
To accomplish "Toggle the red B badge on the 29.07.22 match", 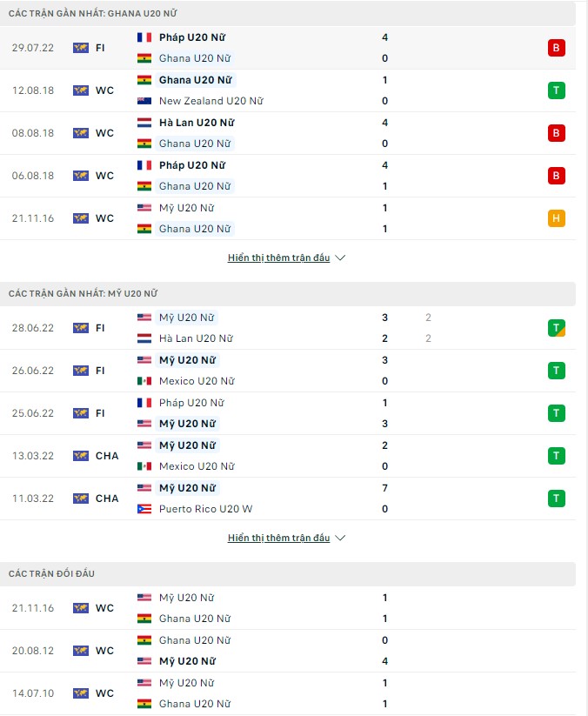I will tap(557, 47).
